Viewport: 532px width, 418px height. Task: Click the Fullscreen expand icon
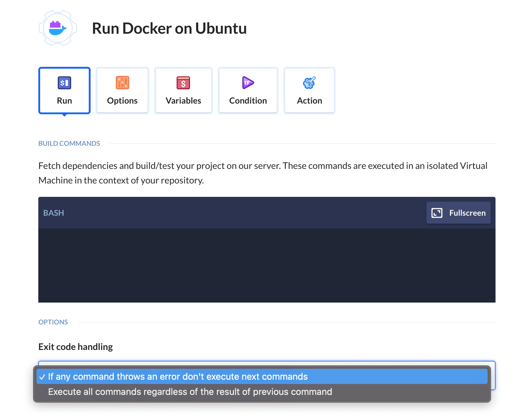pyautogui.click(x=437, y=213)
